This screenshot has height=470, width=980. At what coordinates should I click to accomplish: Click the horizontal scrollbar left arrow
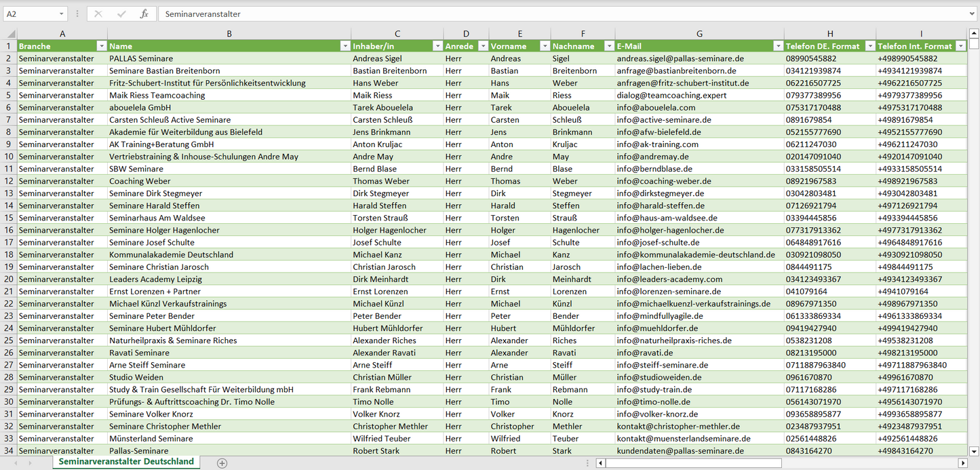tap(600, 463)
